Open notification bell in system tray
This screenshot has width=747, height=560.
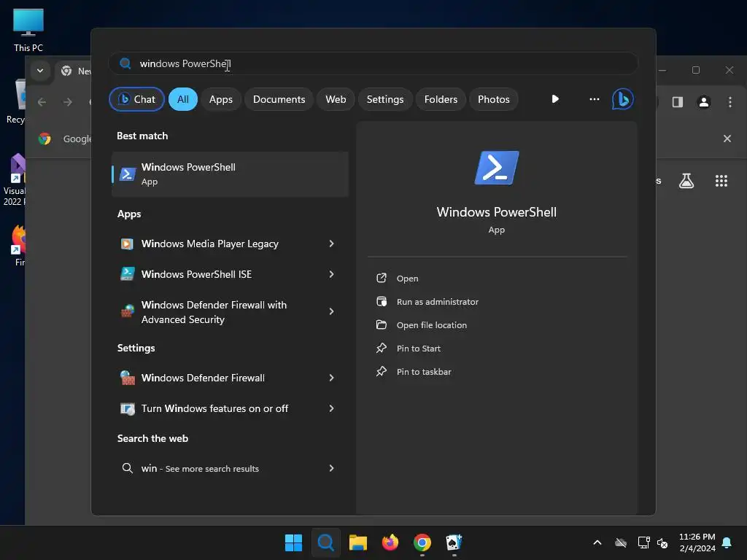click(x=727, y=542)
